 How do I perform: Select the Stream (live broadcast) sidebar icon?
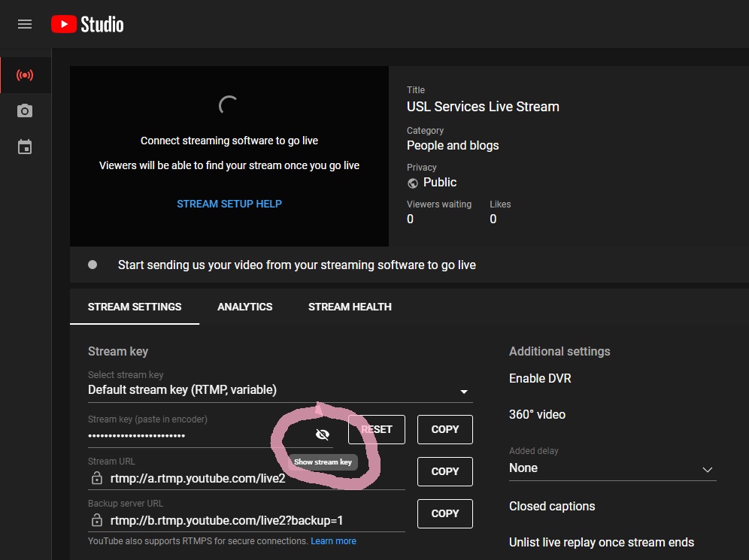tap(25, 75)
